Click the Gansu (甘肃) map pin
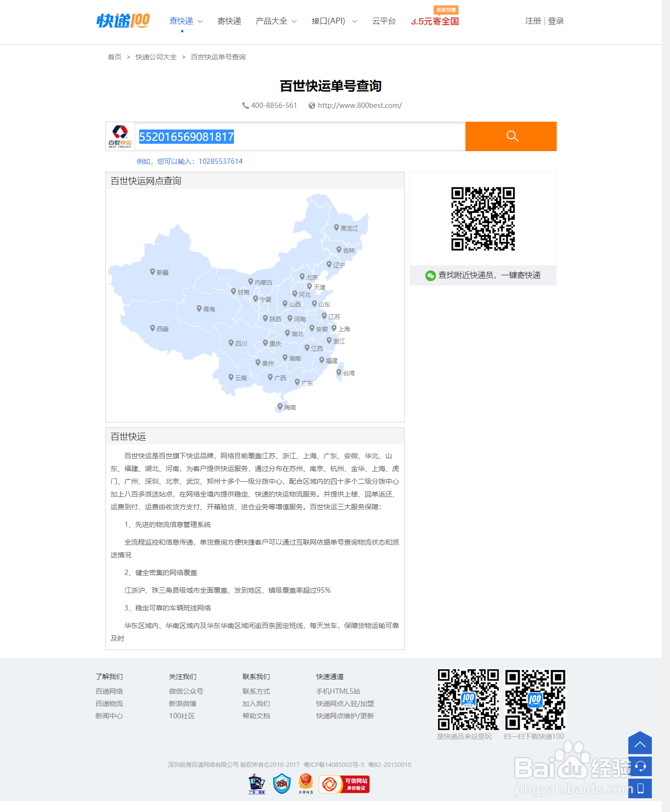The width and height of the screenshot is (670, 812). click(x=233, y=291)
